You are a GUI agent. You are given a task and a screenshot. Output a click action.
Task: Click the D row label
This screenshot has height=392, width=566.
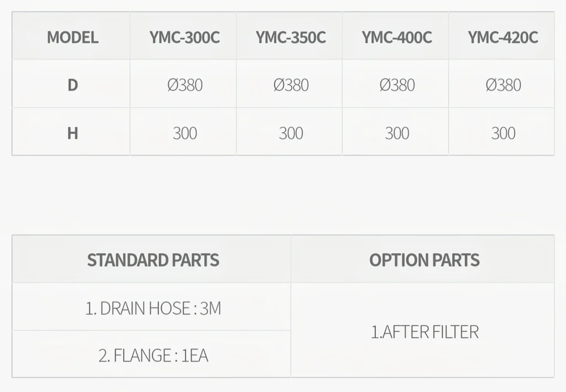pos(72,85)
